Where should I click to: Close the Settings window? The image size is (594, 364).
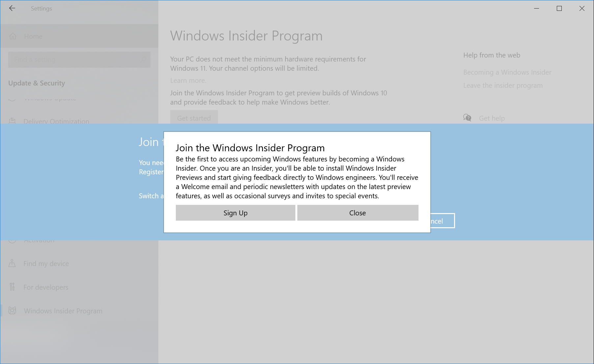tap(582, 9)
